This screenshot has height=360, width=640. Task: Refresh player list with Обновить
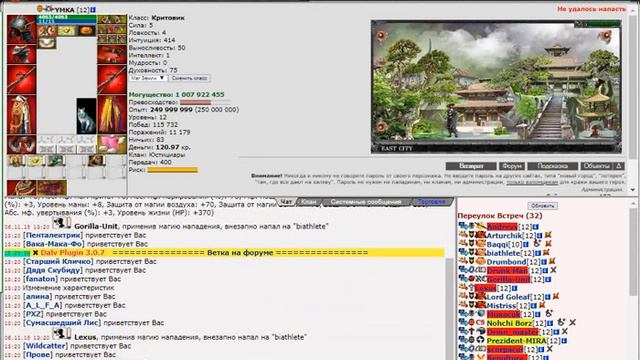(x=542, y=206)
